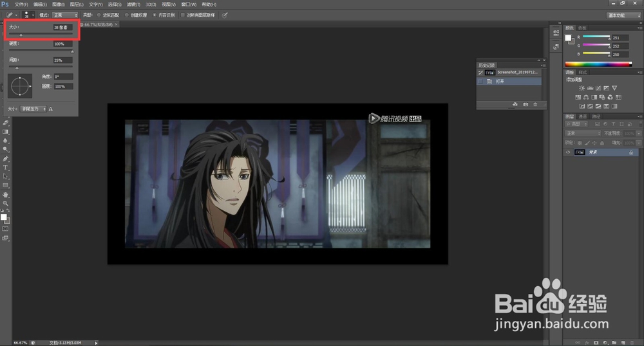Select the 创建纹理 radio button

tap(127, 15)
